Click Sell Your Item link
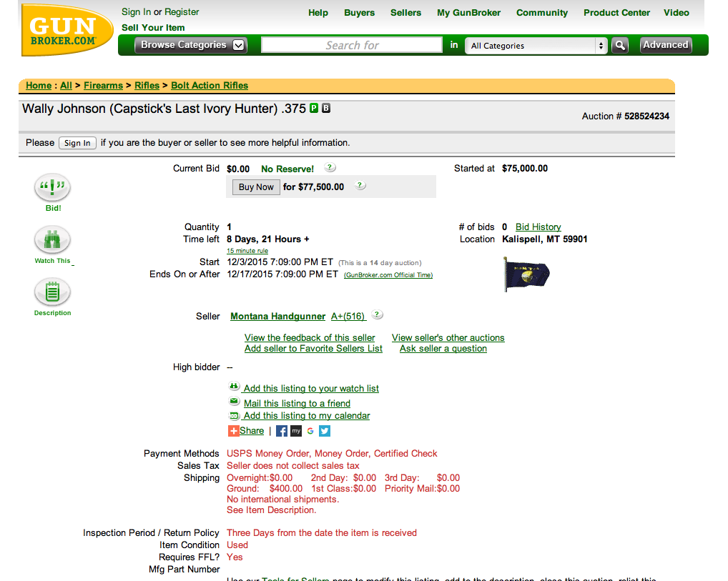 153,28
